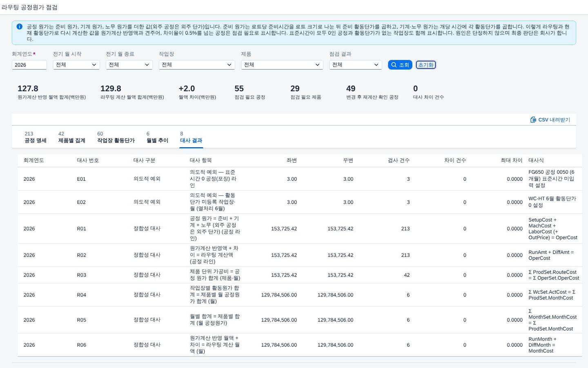Click the 회계연도 input field showing 2026

29,65
